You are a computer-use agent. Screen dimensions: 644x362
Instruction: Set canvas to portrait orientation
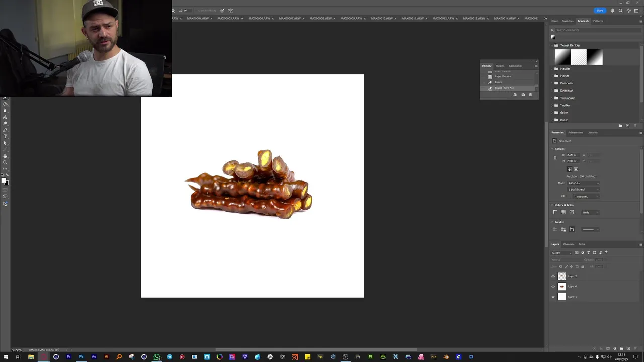coord(570,169)
